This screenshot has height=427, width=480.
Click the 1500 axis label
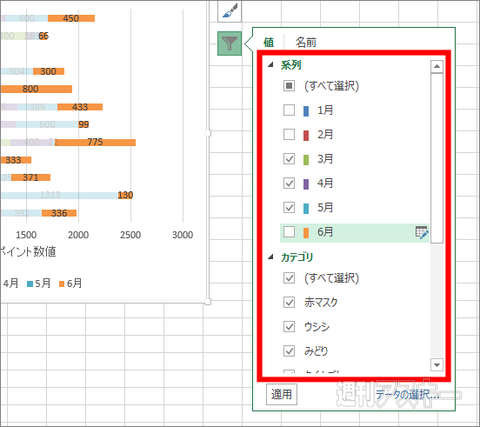click(26, 235)
